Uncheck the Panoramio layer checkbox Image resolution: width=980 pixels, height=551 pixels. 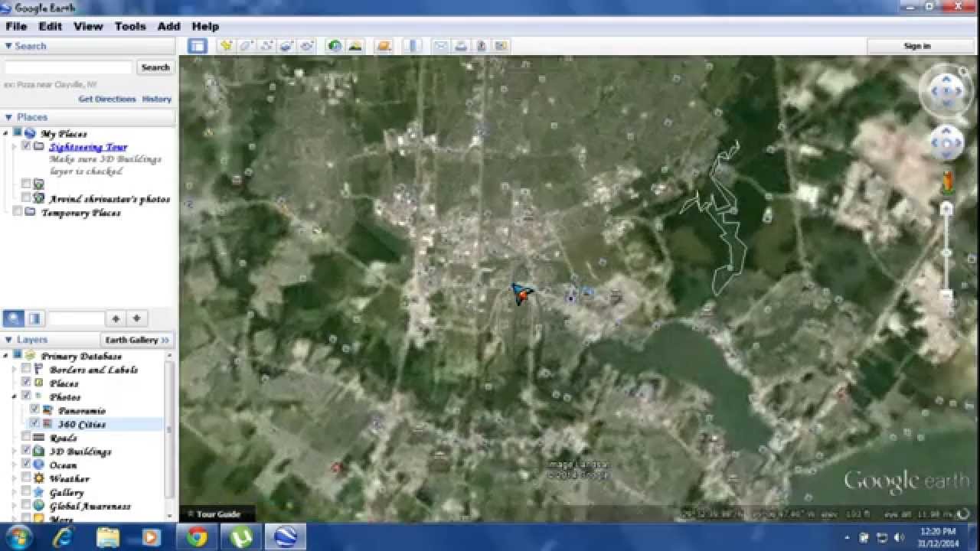pyautogui.click(x=34, y=410)
